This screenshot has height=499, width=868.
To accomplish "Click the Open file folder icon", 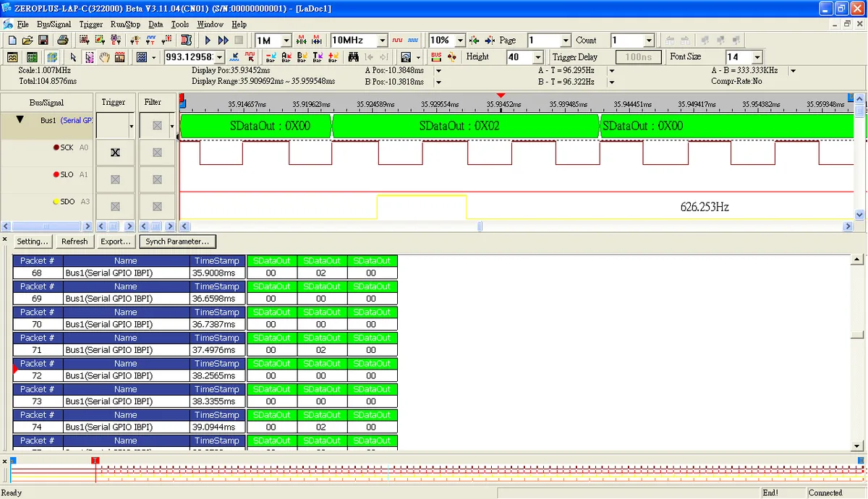I will click(27, 40).
